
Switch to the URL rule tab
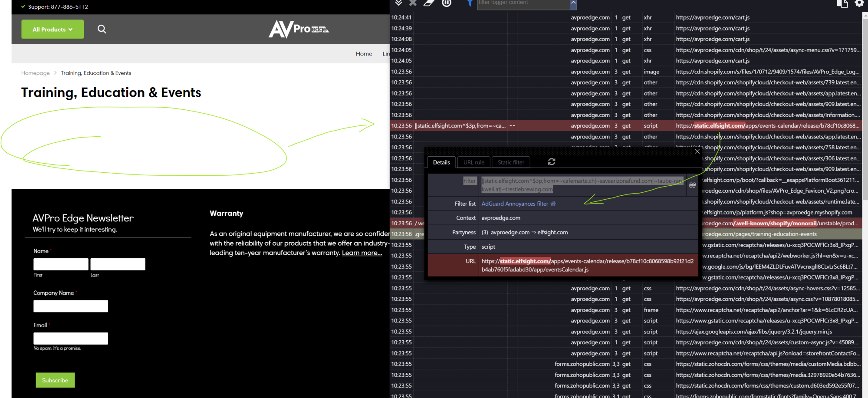(473, 162)
